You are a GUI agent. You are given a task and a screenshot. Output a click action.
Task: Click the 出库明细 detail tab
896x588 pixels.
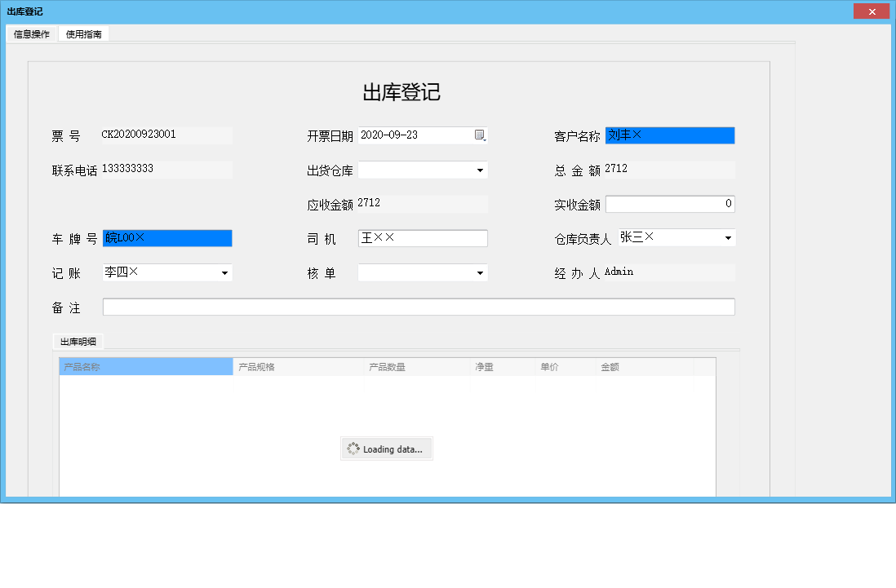78,342
